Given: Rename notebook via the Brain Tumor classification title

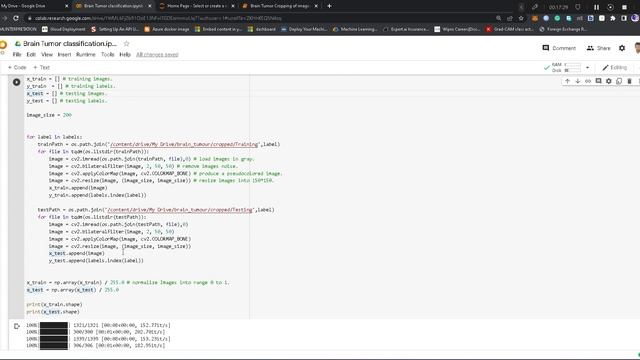Looking at the screenshot, I should [x=70, y=44].
